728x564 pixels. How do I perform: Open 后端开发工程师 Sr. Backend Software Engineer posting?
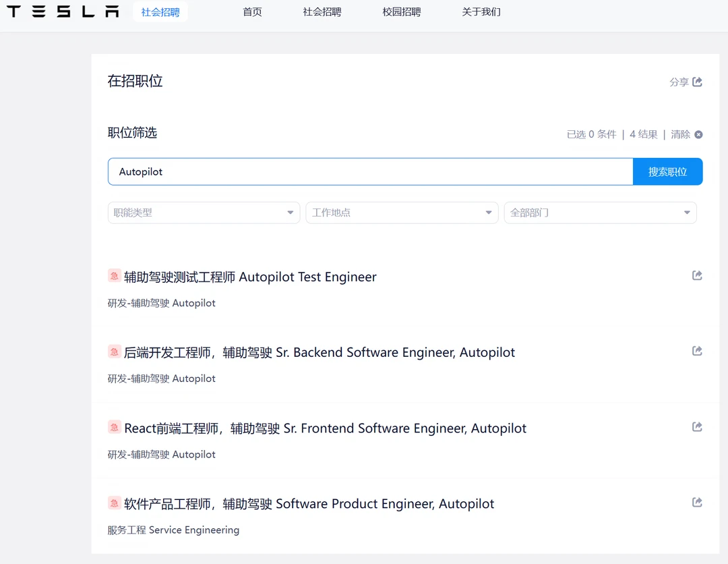tap(319, 353)
